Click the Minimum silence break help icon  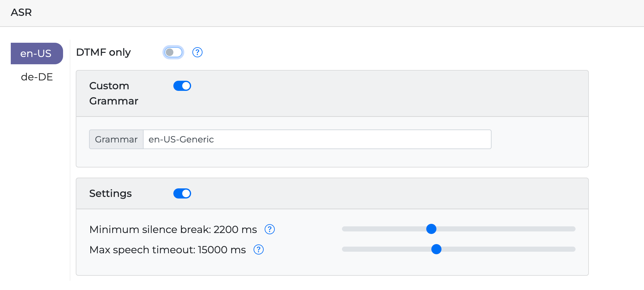[x=269, y=229]
